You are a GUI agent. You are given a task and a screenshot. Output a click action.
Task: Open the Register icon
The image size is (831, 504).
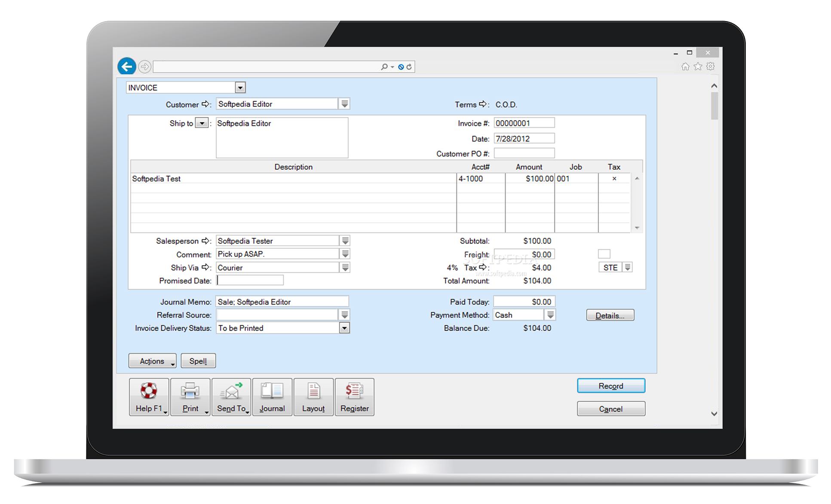[354, 391]
